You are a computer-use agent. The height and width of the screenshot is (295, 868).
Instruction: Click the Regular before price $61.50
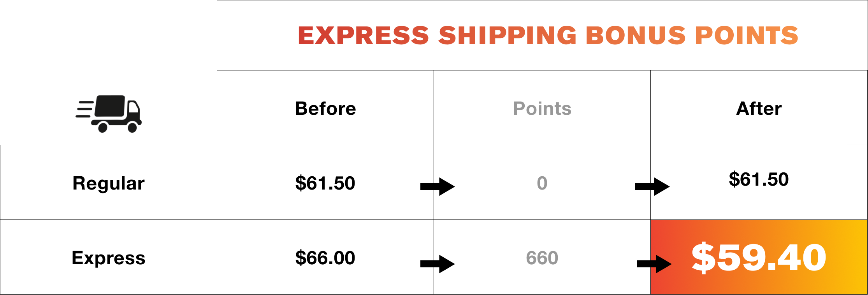click(325, 183)
